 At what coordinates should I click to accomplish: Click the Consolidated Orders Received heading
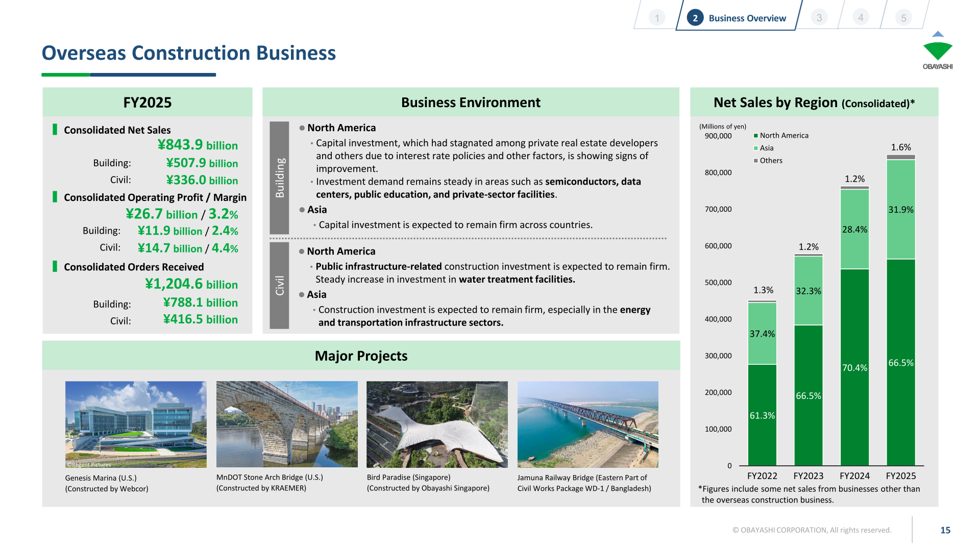coord(134,267)
